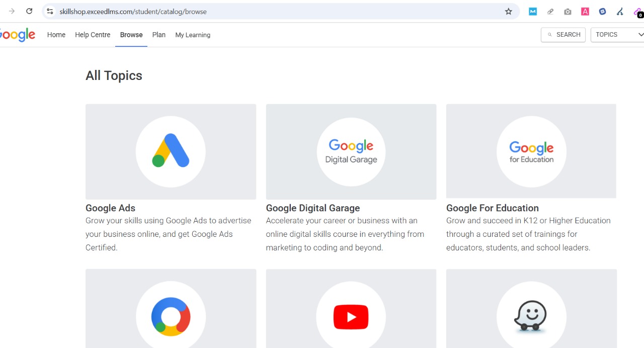Open the blue M extension icon
The height and width of the screenshot is (348, 644).
coord(532,11)
